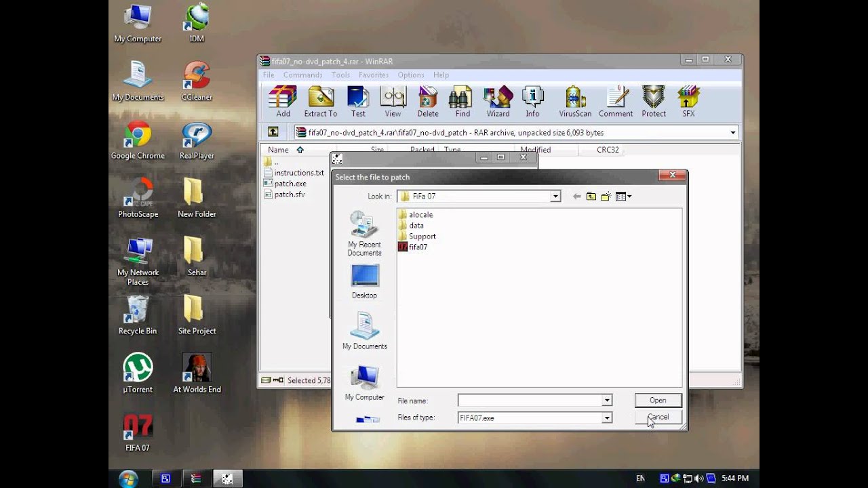Click the Cancel button

point(658,418)
